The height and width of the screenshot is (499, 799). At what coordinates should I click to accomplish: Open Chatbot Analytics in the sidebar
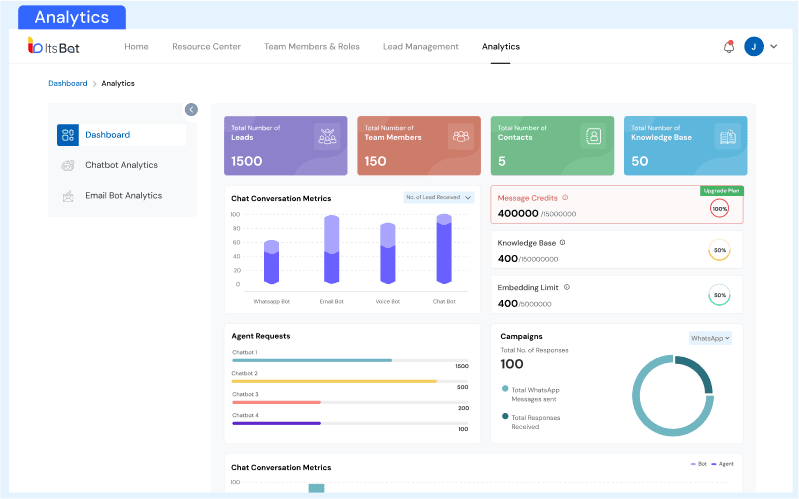pyautogui.click(x=122, y=165)
